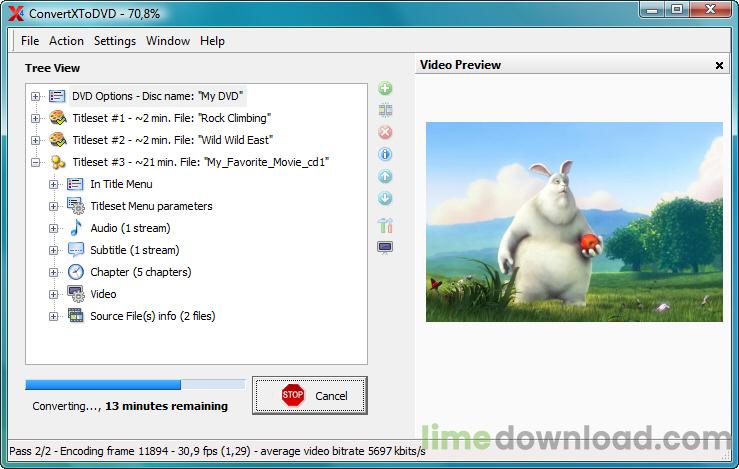Collapse Titleset #3 My_Favorite_Movie_cd1 node
The image size is (739, 469).
pyautogui.click(x=35, y=163)
